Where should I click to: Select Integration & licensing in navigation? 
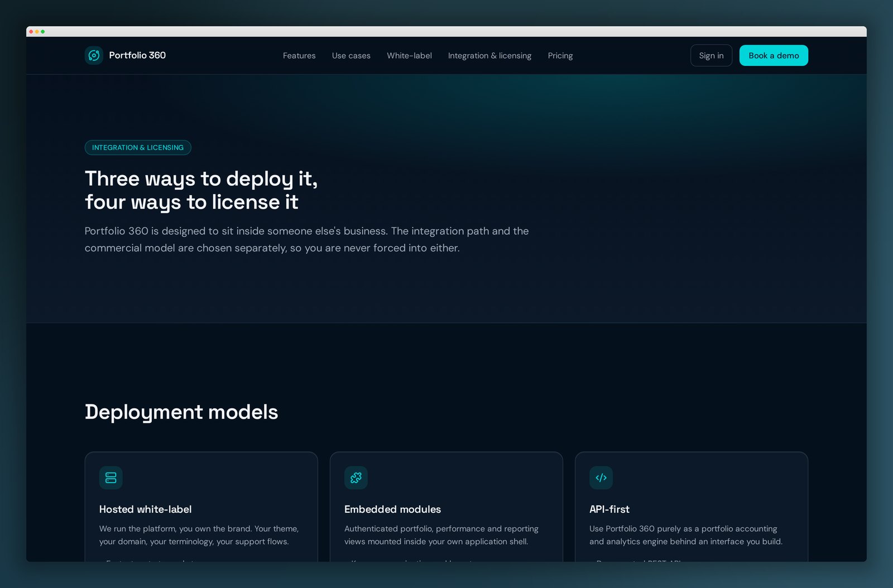click(489, 56)
